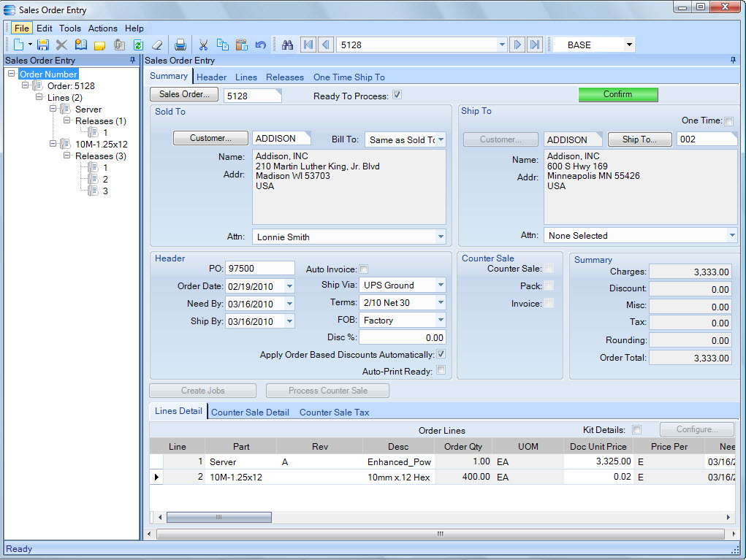Click the Save floppy disk icon
This screenshot has width=746, height=560.
point(43,45)
